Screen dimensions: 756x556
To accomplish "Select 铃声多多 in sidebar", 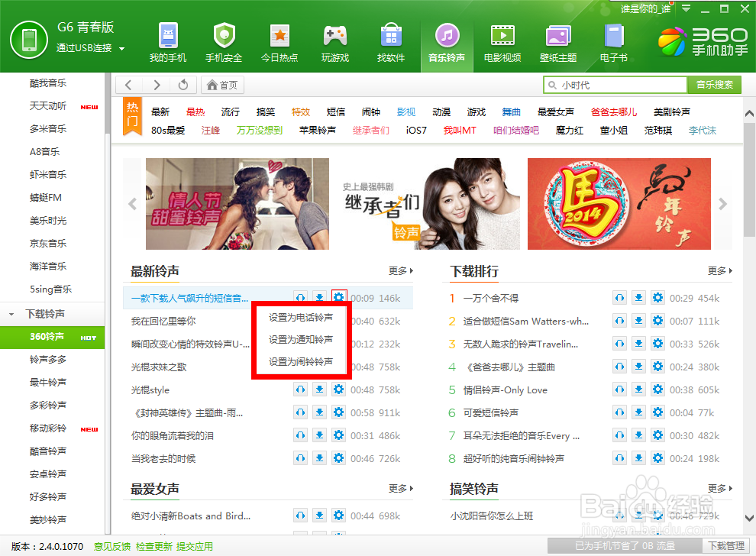I will coord(48,359).
